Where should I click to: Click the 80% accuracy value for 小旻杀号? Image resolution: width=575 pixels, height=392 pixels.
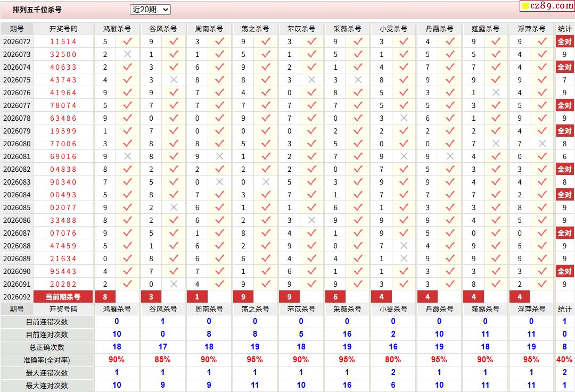pos(393,360)
